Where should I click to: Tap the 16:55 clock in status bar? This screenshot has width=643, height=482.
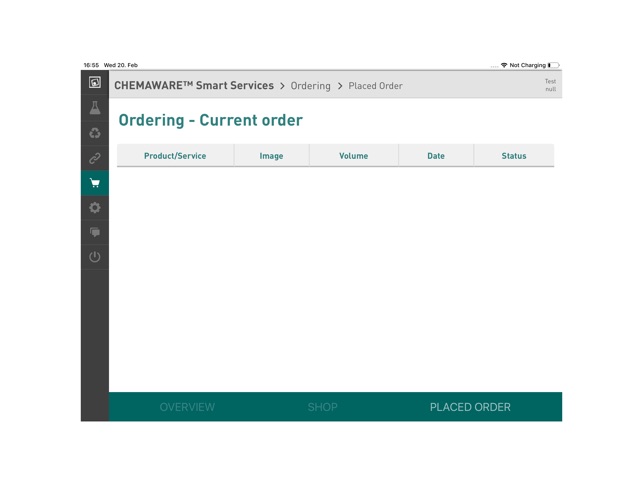pos(91,65)
